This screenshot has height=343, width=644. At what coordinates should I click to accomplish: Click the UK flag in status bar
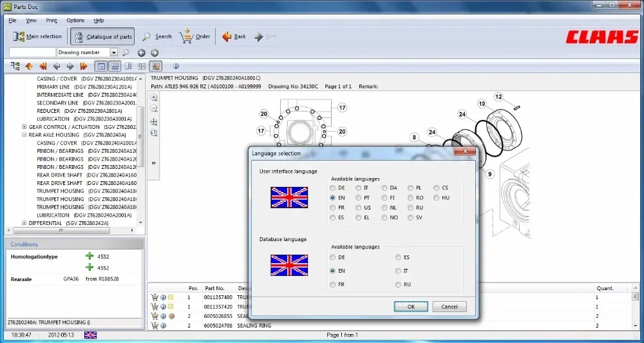pyautogui.click(x=90, y=335)
